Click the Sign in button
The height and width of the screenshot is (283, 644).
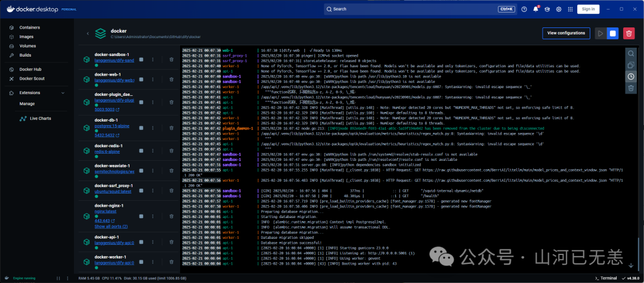coord(588,9)
